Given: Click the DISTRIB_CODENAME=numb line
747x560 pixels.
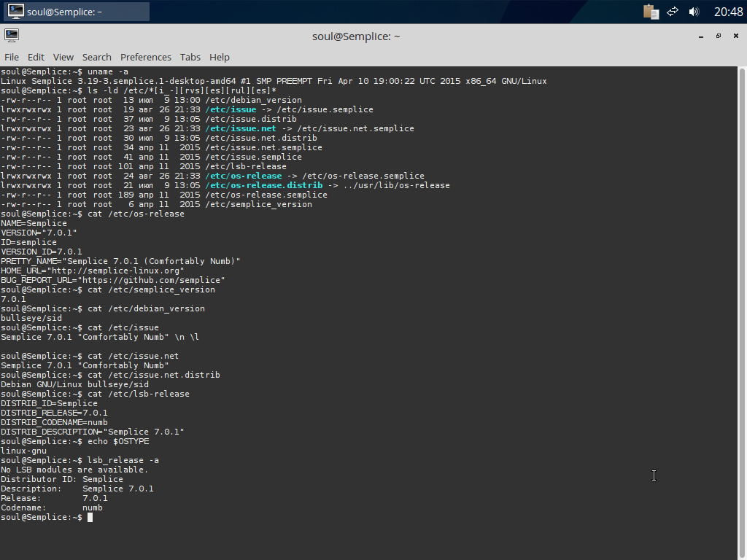Looking at the screenshot, I should click(54, 422).
